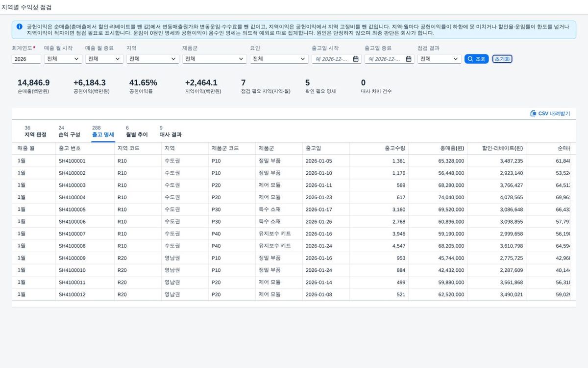Open the 출고일 종료 calendar picker icon
Viewport: 588px width, 368px height.
click(408, 59)
